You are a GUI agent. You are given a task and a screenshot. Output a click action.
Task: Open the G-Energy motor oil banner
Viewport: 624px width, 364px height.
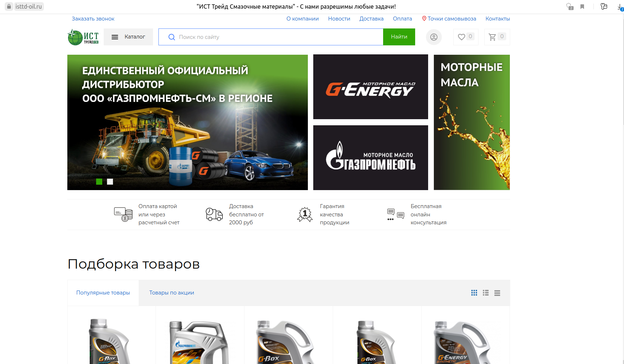pos(371,87)
